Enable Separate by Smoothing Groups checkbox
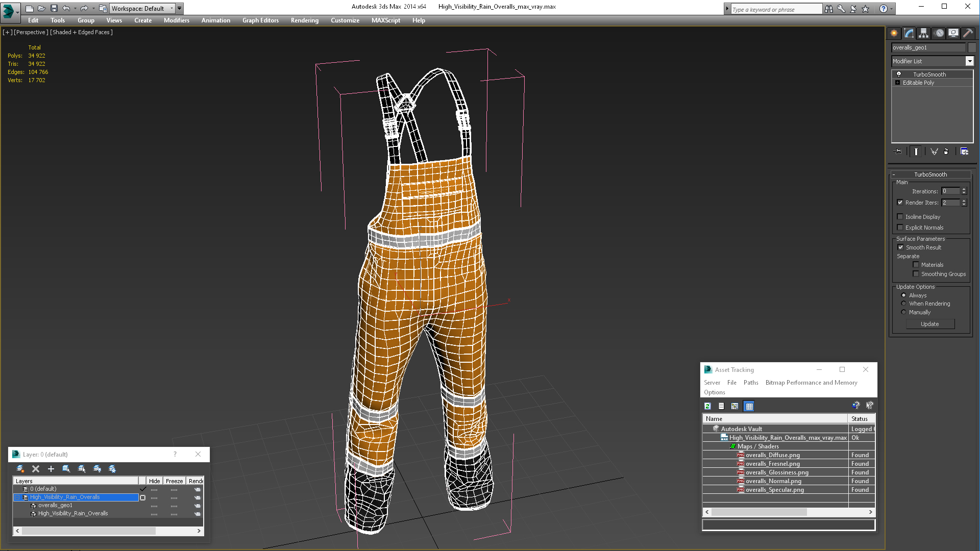980x551 pixels. tap(916, 274)
